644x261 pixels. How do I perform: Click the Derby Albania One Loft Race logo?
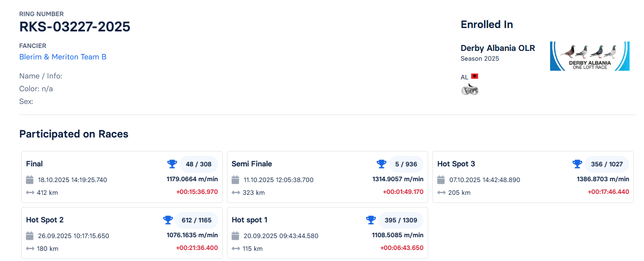tap(589, 56)
